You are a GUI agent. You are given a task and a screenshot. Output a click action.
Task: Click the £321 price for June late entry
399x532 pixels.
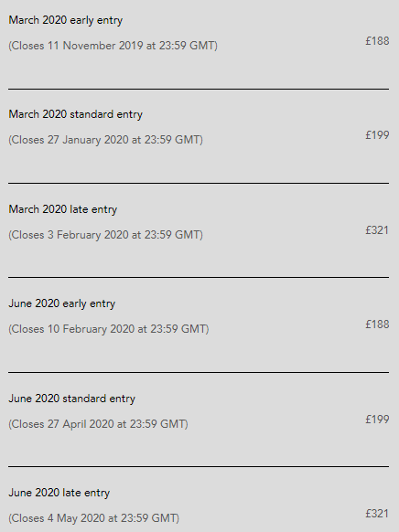tap(377, 514)
